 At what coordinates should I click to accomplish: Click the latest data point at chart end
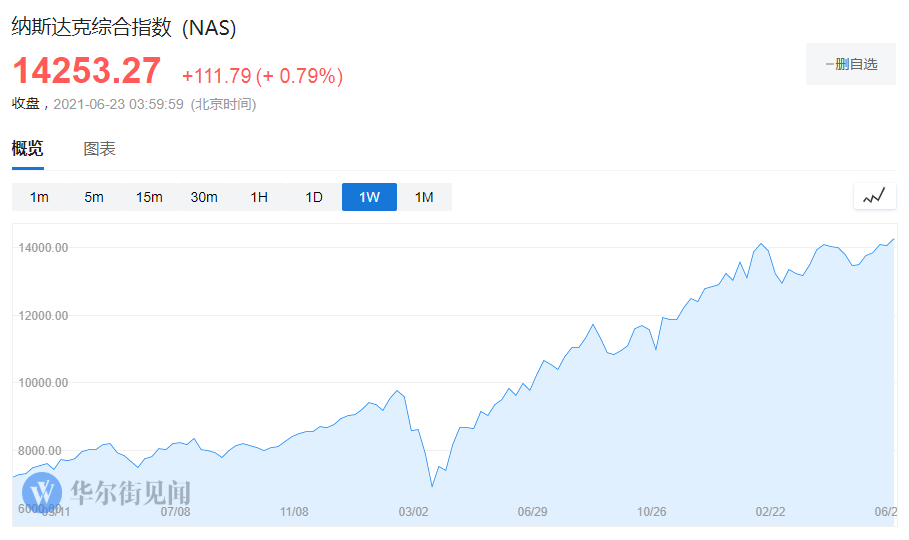click(x=893, y=239)
